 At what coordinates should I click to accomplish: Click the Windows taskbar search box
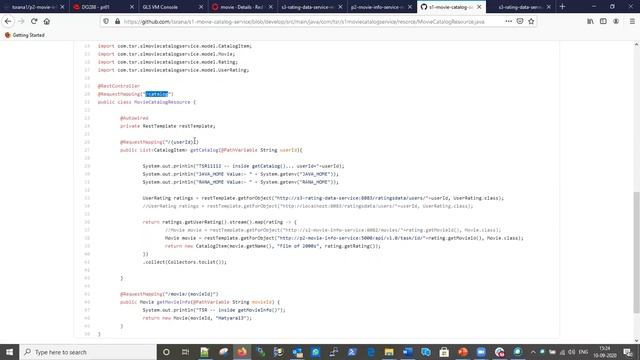(x=88, y=352)
